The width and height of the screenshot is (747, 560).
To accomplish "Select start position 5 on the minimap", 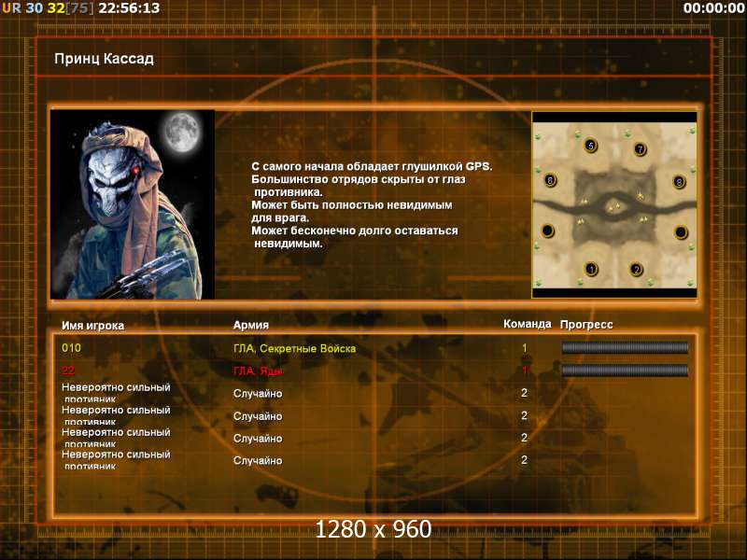I will [x=591, y=146].
